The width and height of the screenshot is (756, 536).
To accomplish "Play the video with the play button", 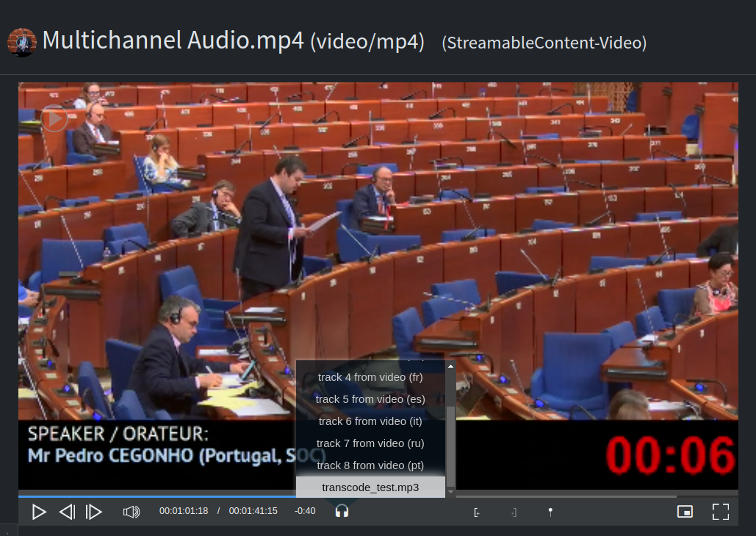I will (x=38, y=512).
